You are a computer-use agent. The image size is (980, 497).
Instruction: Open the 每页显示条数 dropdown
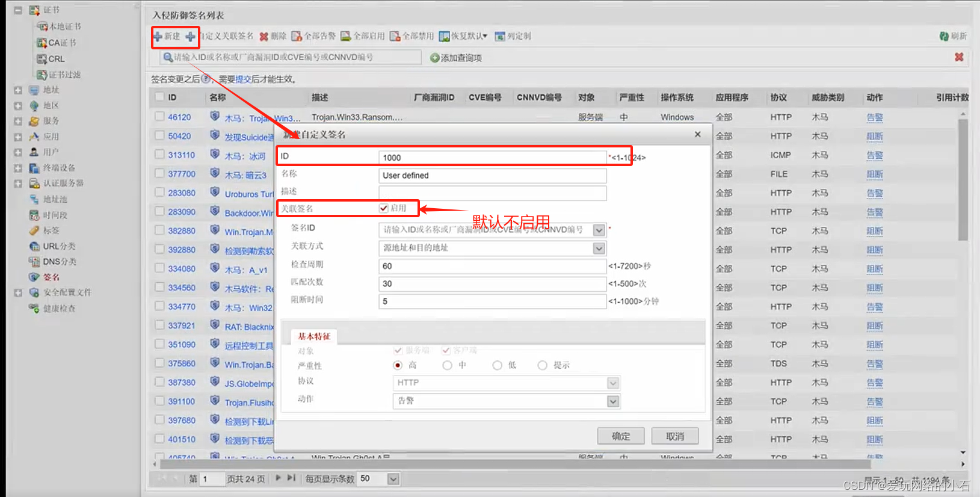pos(393,479)
